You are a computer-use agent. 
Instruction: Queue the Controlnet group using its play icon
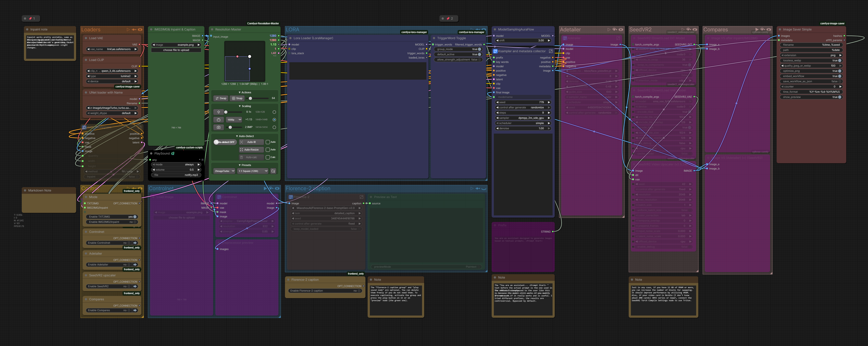(x=265, y=188)
